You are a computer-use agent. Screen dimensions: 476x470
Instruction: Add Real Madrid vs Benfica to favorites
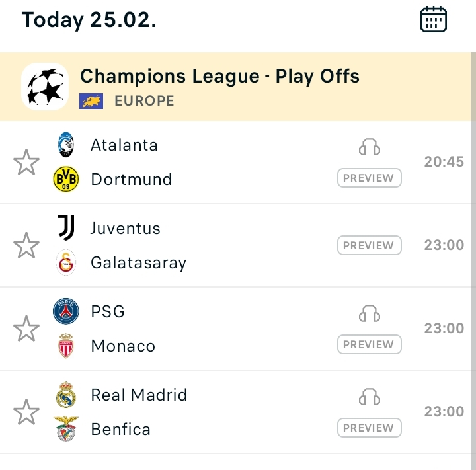26,412
